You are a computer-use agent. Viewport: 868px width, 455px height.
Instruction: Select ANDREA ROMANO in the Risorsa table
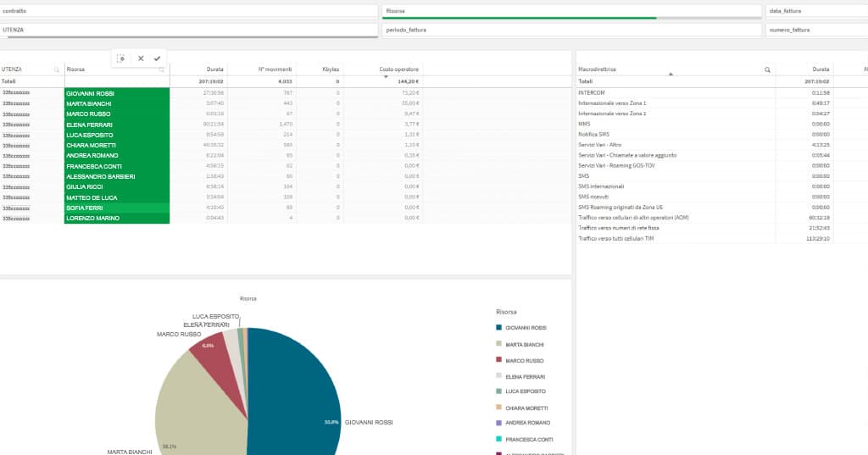[117, 156]
